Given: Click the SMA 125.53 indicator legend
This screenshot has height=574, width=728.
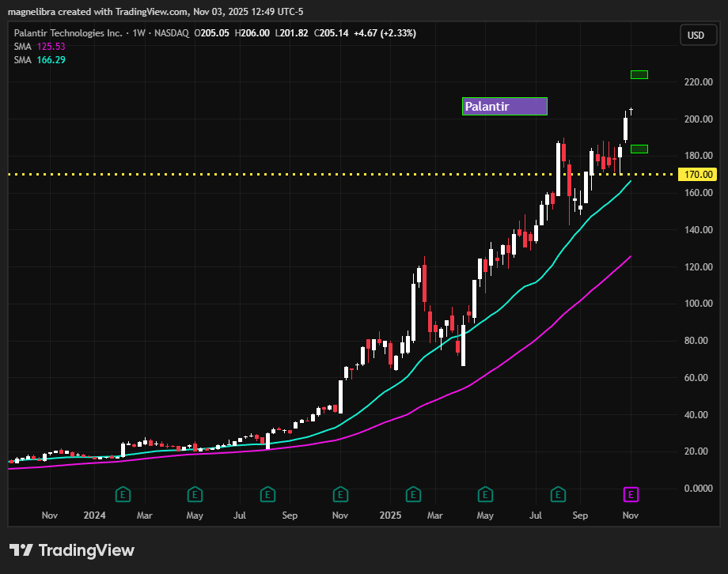Looking at the screenshot, I should click(40, 47).
